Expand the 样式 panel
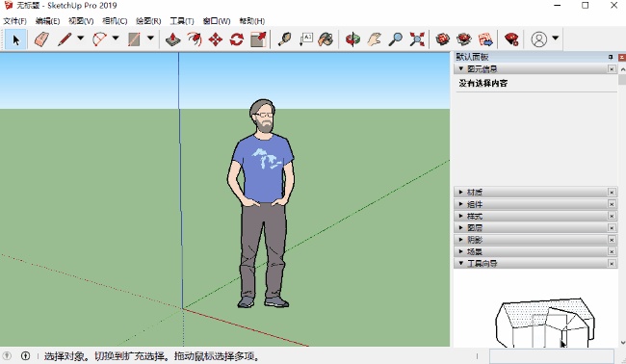The image size is (626, 364). coord(461,216)
